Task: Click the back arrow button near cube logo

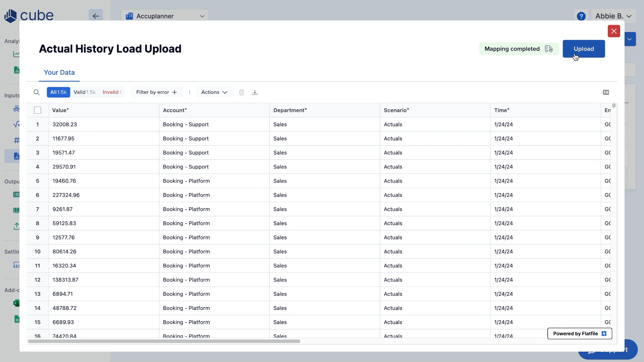Action: click(96, 16)
